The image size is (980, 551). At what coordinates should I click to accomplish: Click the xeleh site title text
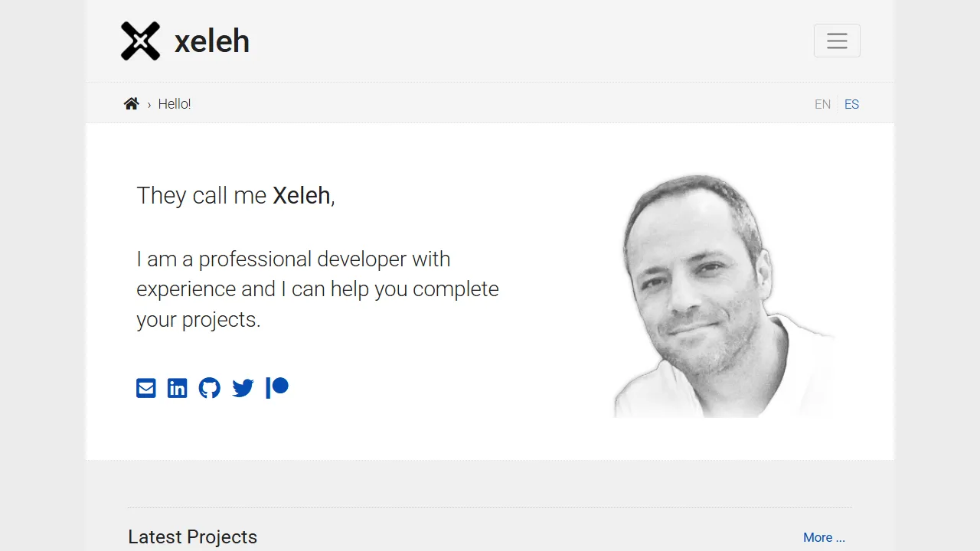pyautogui.click(x=212, y=41)
